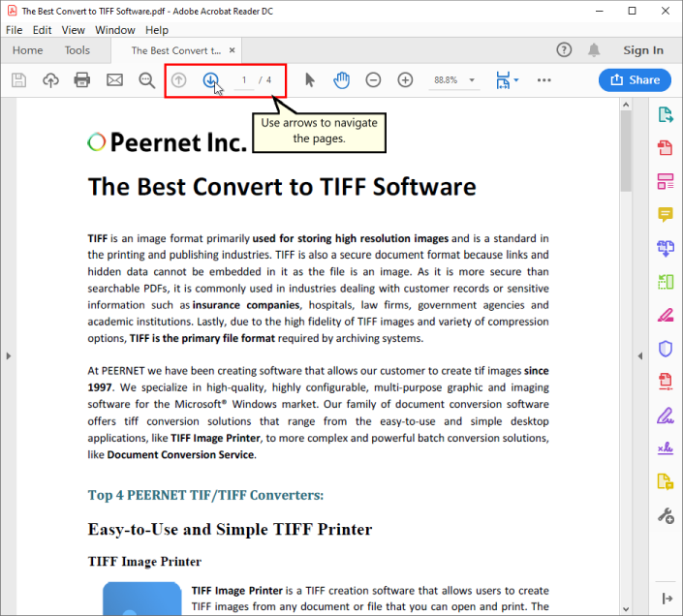
Task: Activate the Hand pan tool
Action: pyautogui.click(x=341, y=80)
